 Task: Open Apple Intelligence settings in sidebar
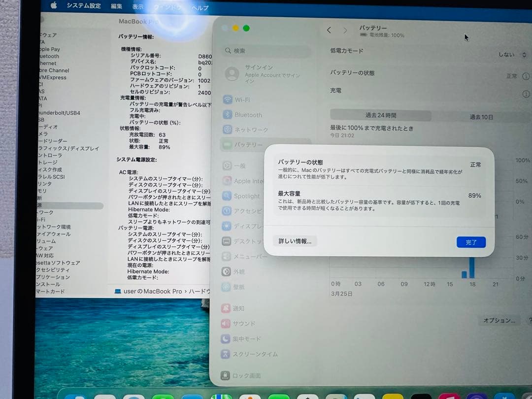242,181
